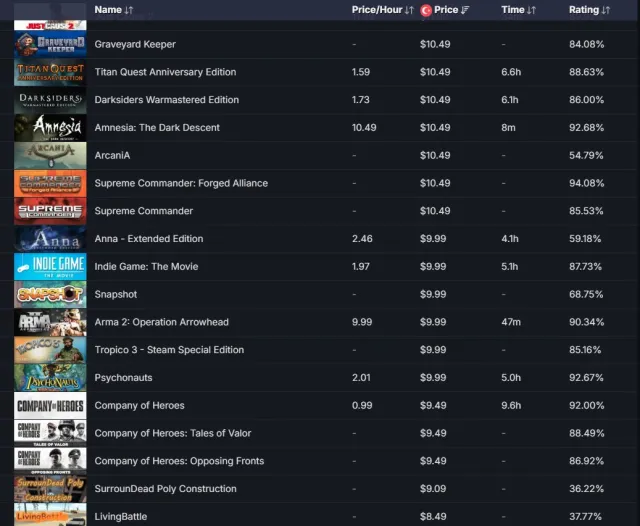Open the Arma 2 game thumbnail
The image size is (640, 526).
(x=50, y=322)
